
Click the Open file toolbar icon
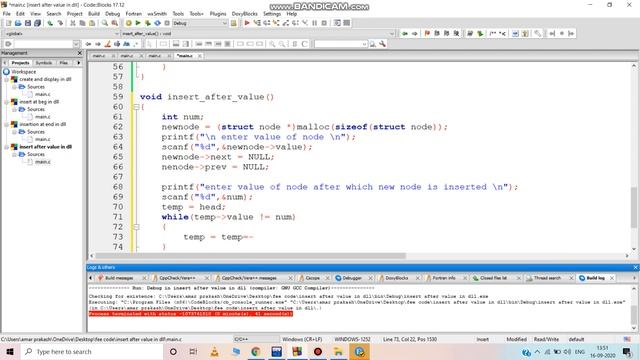pyautogui.click(x=18, y=23)
